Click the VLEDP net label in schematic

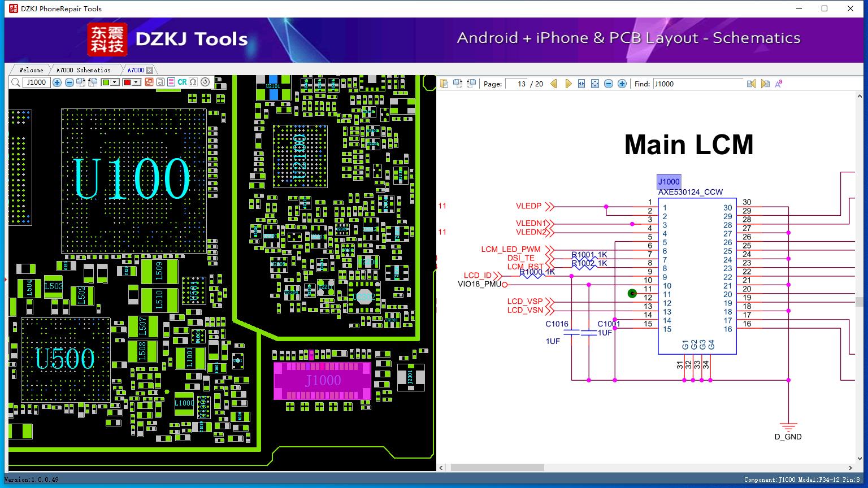[x=528, y=206]
